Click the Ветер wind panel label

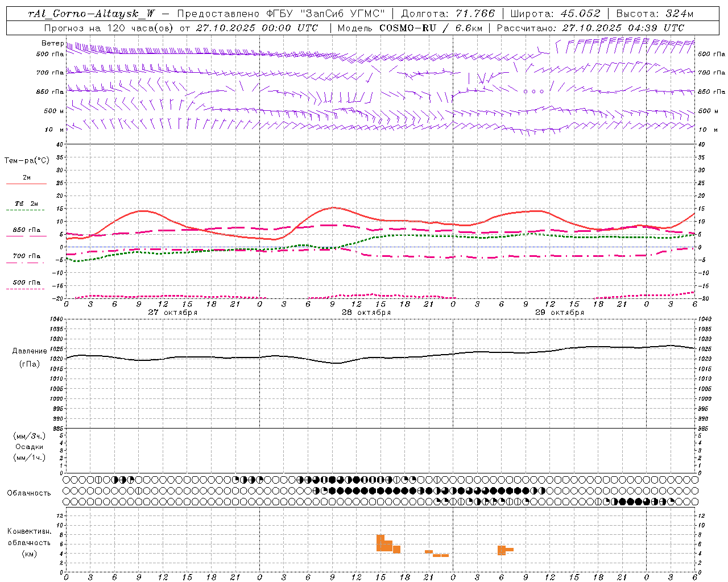coord(52,43)
